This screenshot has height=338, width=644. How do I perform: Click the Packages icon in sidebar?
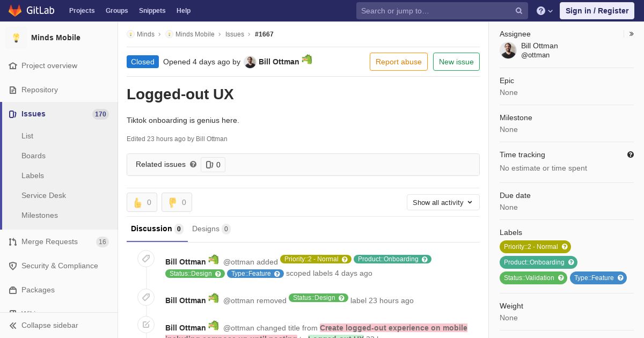pos(13,290)
